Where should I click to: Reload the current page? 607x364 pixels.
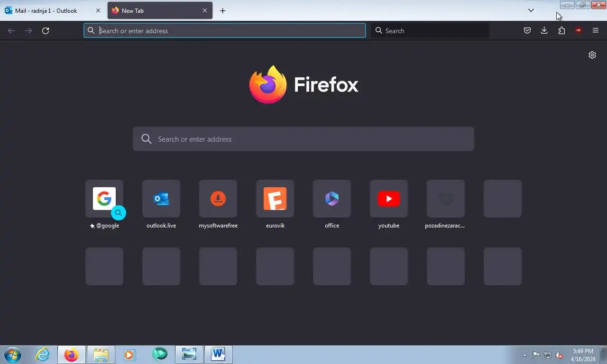pos(46,31)
